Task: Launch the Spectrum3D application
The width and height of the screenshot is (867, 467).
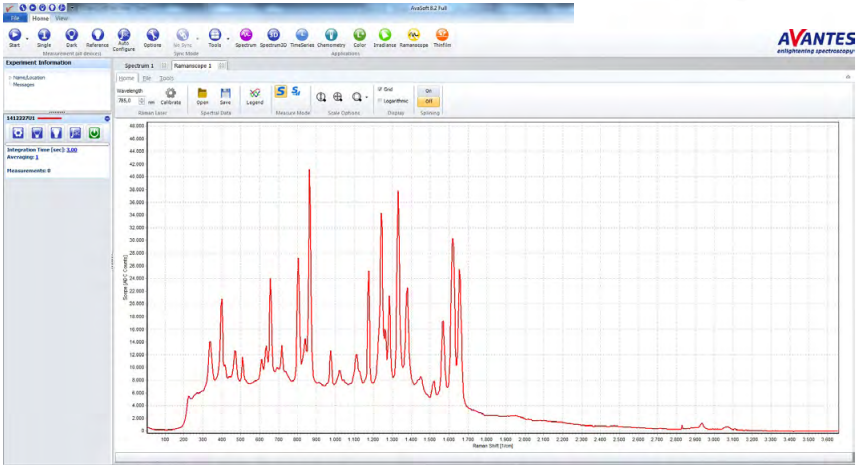Action: [x=273, y=38]
